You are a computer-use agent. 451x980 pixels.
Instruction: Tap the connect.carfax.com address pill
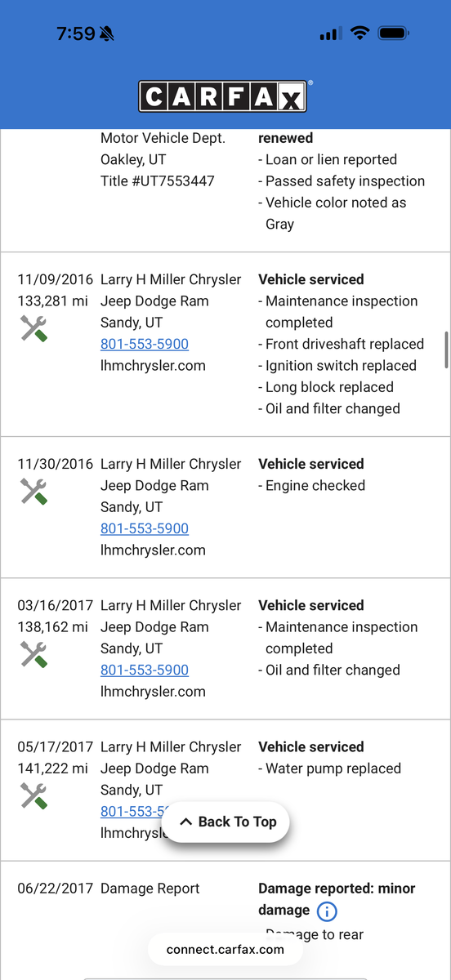225,949
